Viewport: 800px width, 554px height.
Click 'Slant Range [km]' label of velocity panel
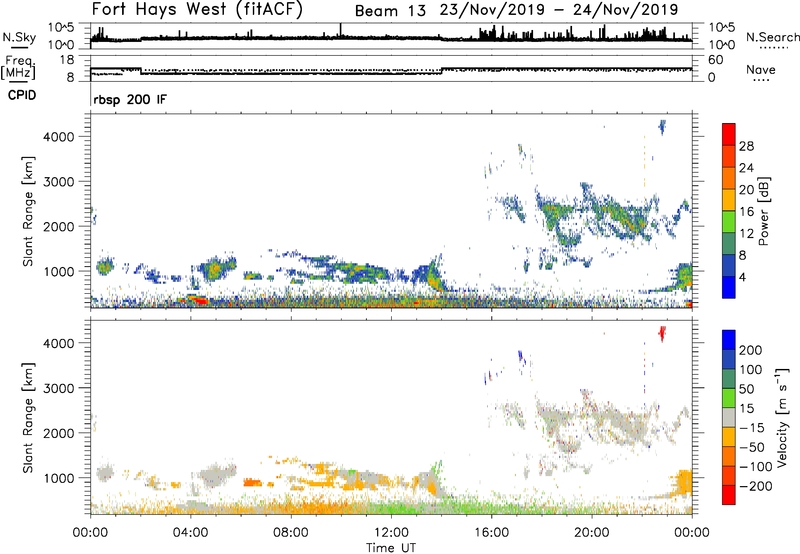coord(28,417)
